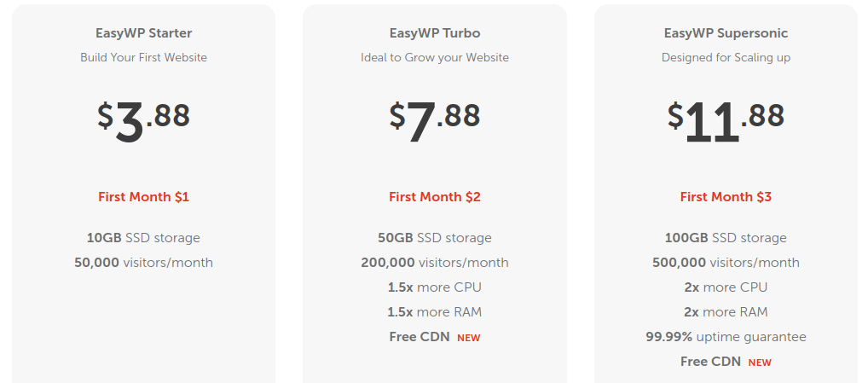
Task: Click the EasyWP Turbo plan title
Action: tap(435, 33)
